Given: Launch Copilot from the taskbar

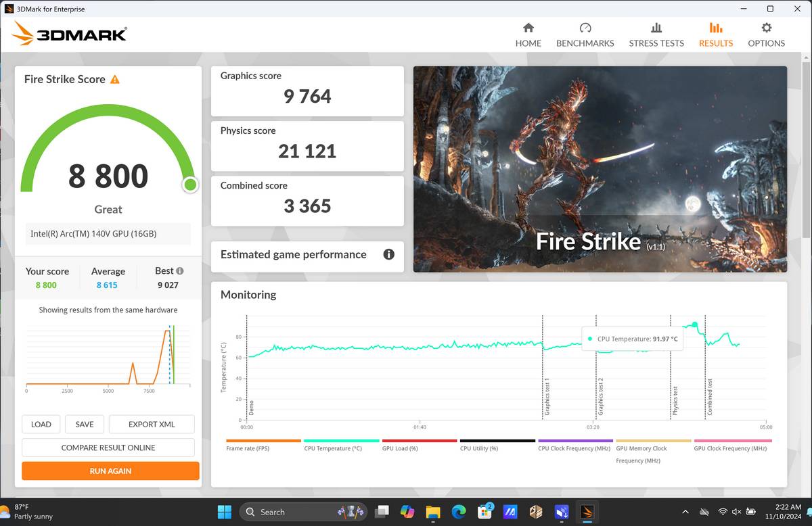Looking at the screenshot, I should (407, 512).
